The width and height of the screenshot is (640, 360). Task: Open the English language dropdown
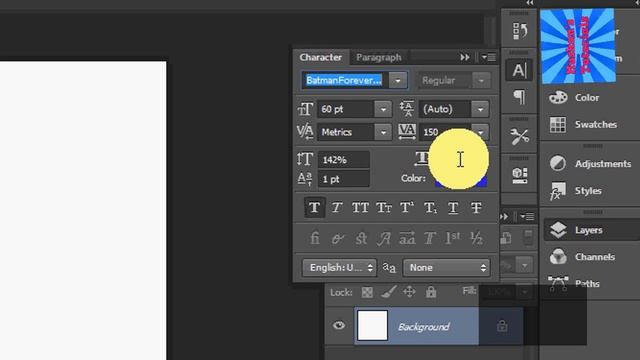[339, 268]
